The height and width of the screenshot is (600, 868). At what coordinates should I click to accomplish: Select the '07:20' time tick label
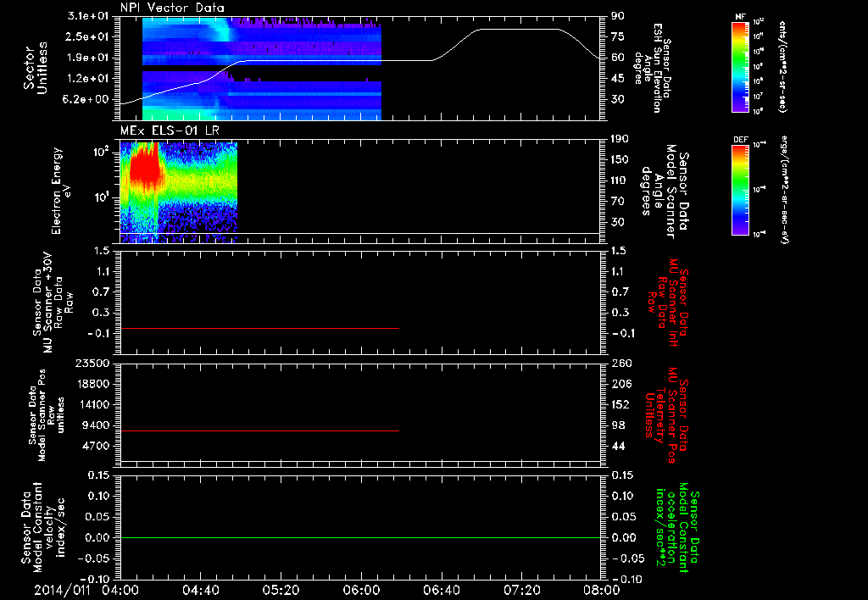click(x=522, y=590)
